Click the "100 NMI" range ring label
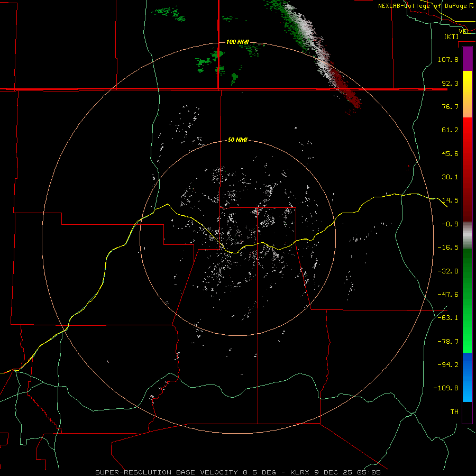 pos(237,42)
